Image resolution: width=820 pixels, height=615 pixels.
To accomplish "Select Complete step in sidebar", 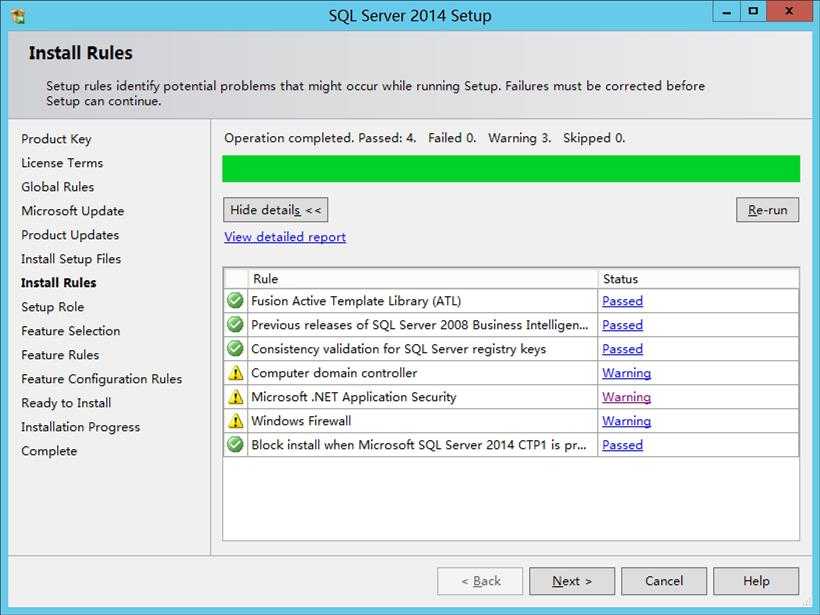I will pos(49,451).
